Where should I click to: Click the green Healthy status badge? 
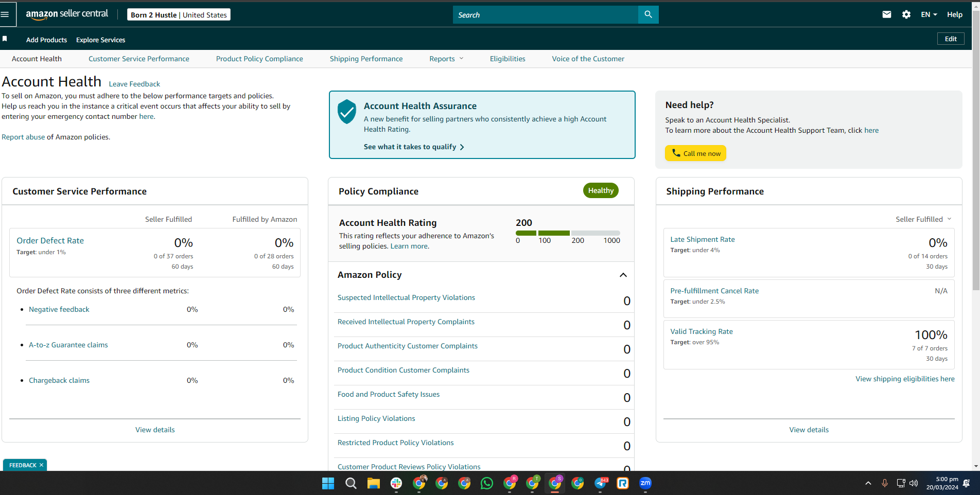point(601,190)
